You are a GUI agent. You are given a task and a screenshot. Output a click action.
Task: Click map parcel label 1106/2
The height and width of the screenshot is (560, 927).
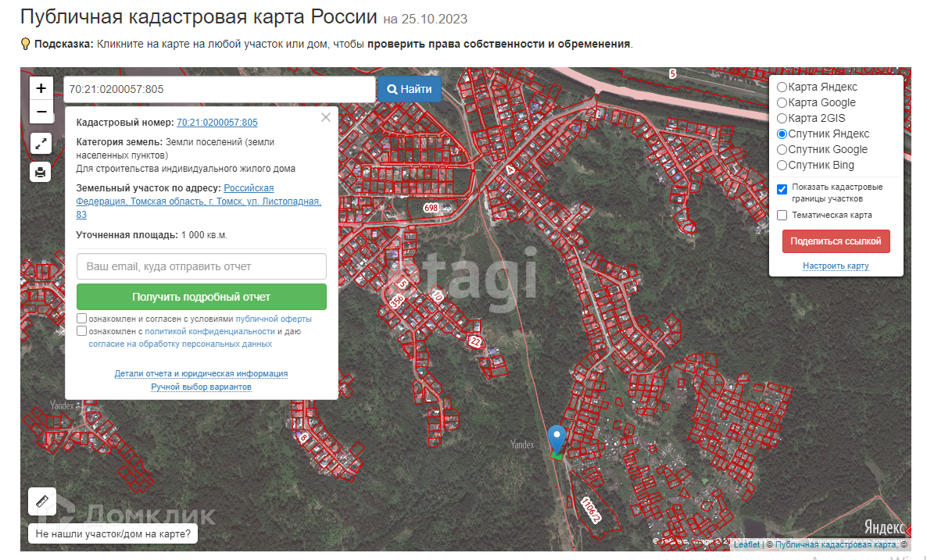[591, 510]
